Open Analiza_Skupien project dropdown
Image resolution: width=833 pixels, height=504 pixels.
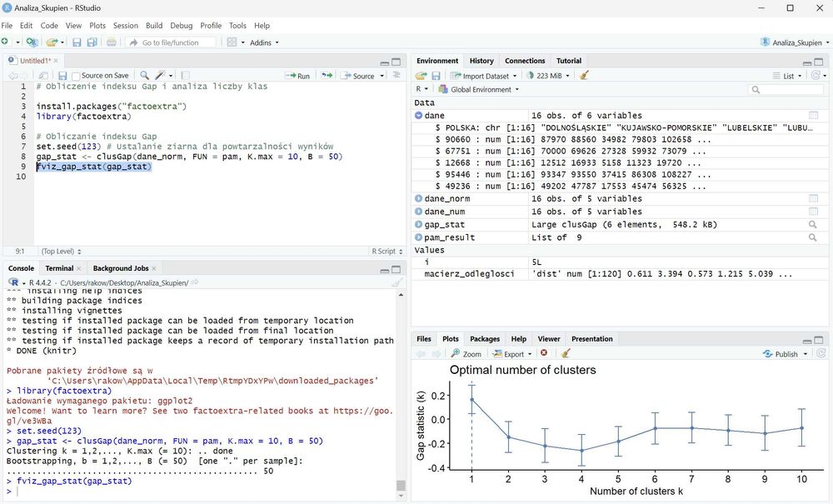[795, 42]
